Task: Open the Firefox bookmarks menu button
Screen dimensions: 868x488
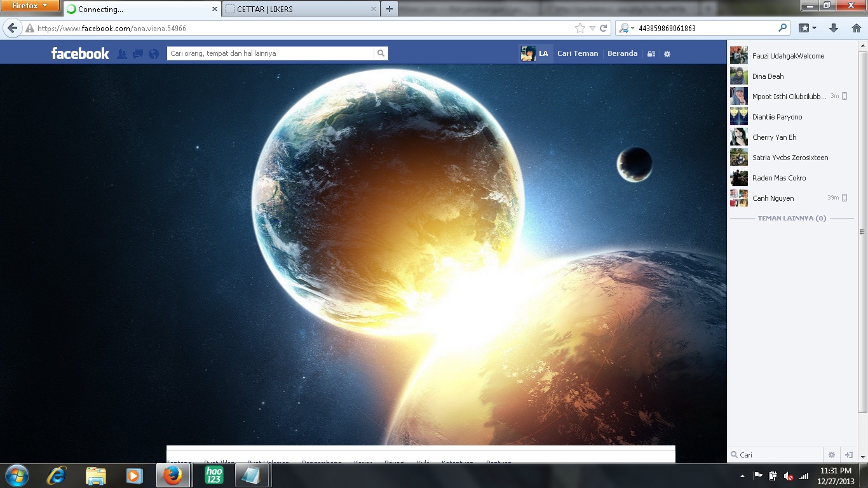Action: click(x=808, y=29)
